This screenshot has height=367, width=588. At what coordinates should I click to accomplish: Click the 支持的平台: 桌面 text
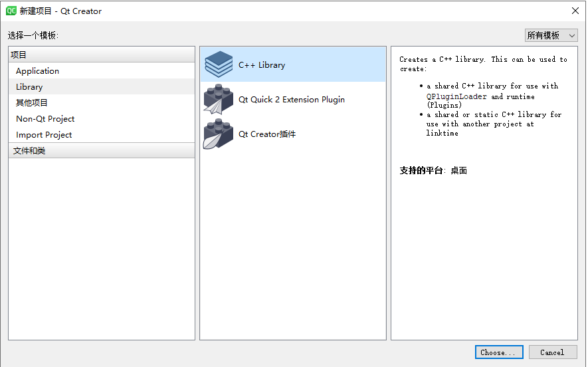[433, 170]
